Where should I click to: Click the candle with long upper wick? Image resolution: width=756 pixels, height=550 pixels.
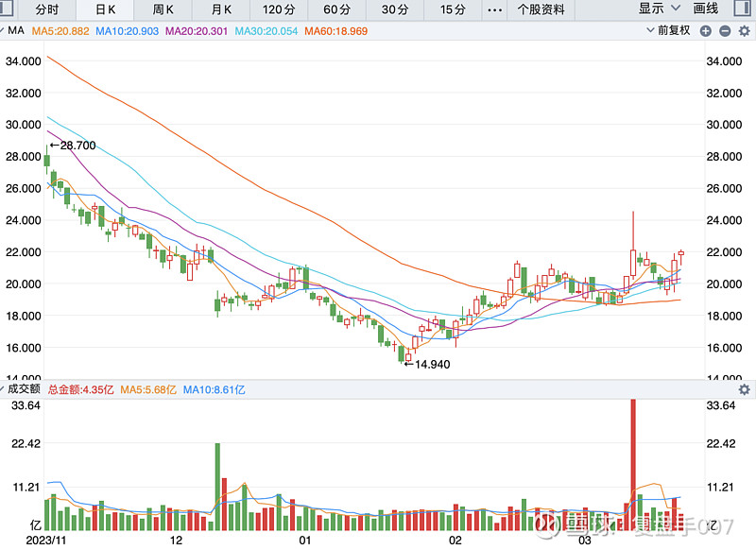(633, 245)
